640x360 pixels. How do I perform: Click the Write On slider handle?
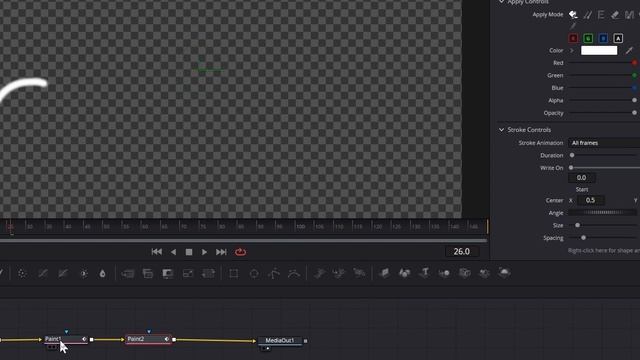(571, 168)
